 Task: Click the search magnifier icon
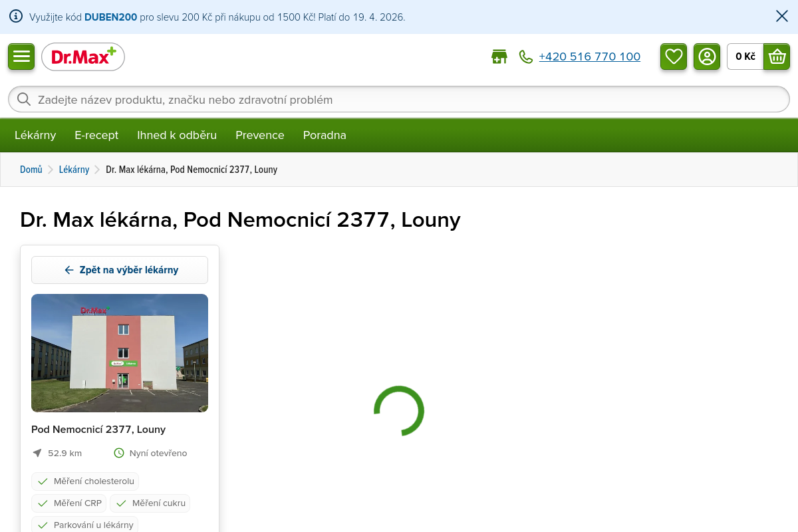click(x=24, y=100)
